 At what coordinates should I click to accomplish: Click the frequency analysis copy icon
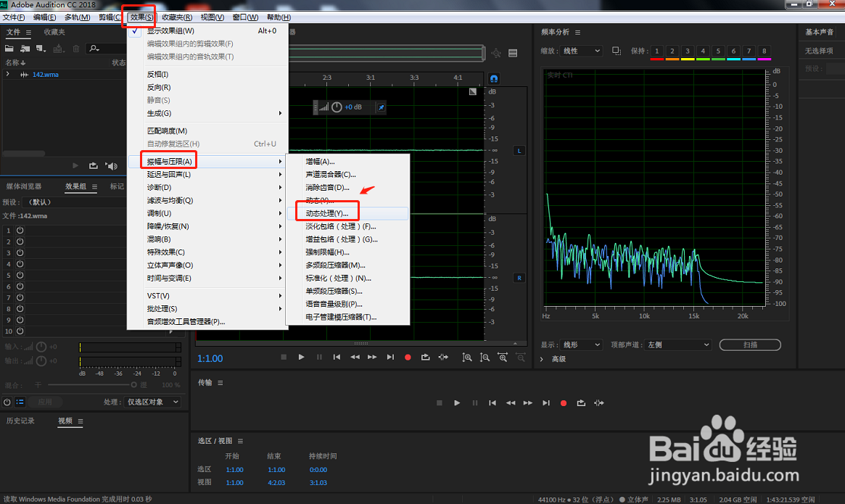pyautogui.click(x=616, y=51)
